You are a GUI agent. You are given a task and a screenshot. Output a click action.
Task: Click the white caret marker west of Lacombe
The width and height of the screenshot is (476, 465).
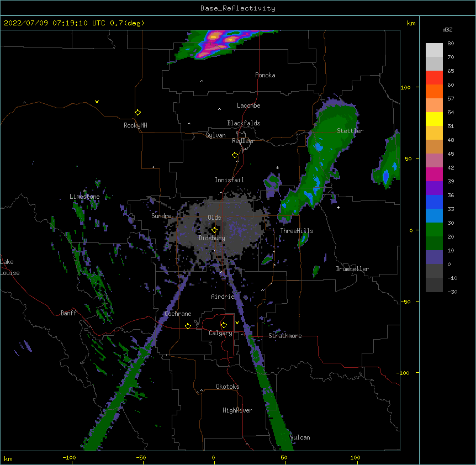point(219,109)
